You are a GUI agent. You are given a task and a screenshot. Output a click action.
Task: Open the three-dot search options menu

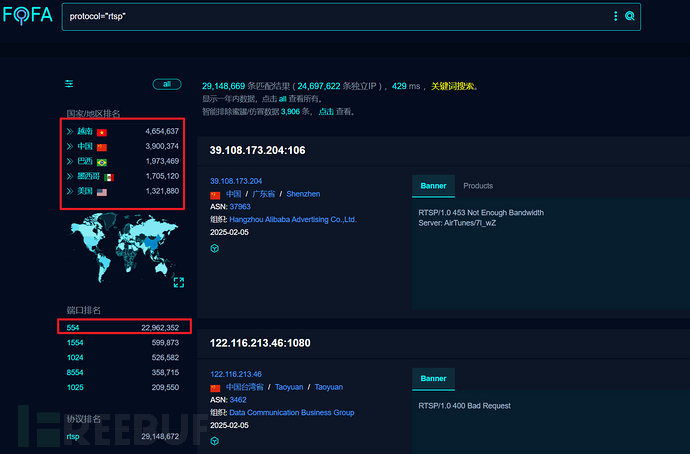615,16
